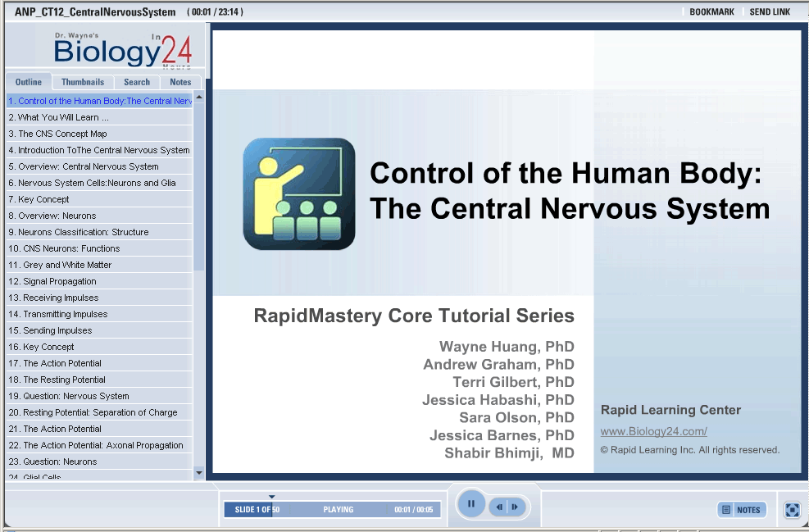Pause the presentation playback
The height and width of the screenshot is (532, 809).
click(x=470, y=504)
